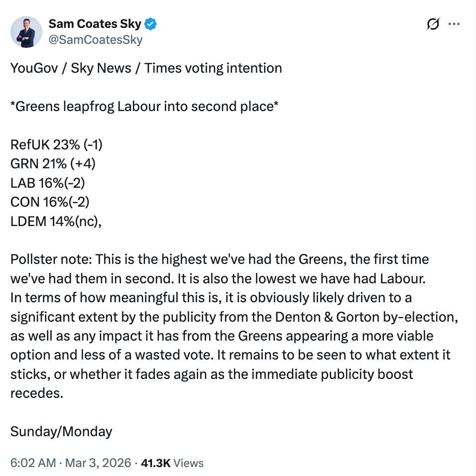Click the Sam Coates Sky display name
476x476 pixels.
[95, 23]
